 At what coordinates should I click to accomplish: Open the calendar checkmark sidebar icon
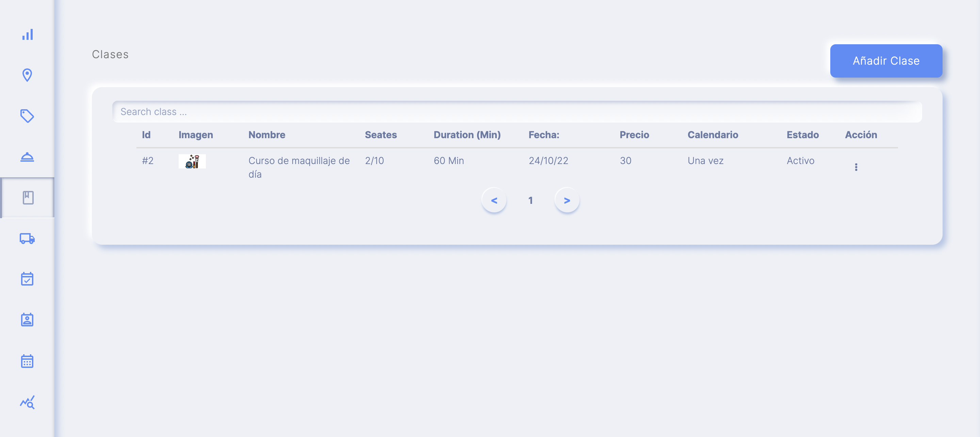pos(27,279)
